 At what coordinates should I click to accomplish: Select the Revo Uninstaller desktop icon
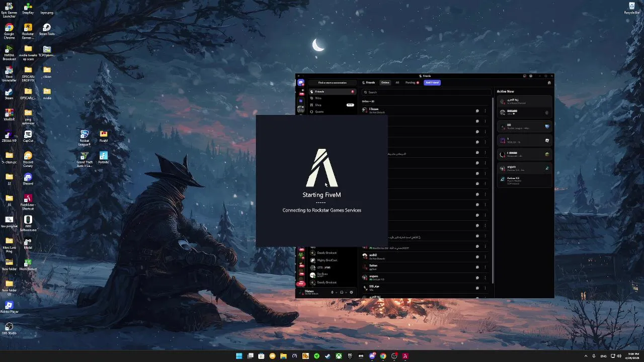click(x=9, y=74)
